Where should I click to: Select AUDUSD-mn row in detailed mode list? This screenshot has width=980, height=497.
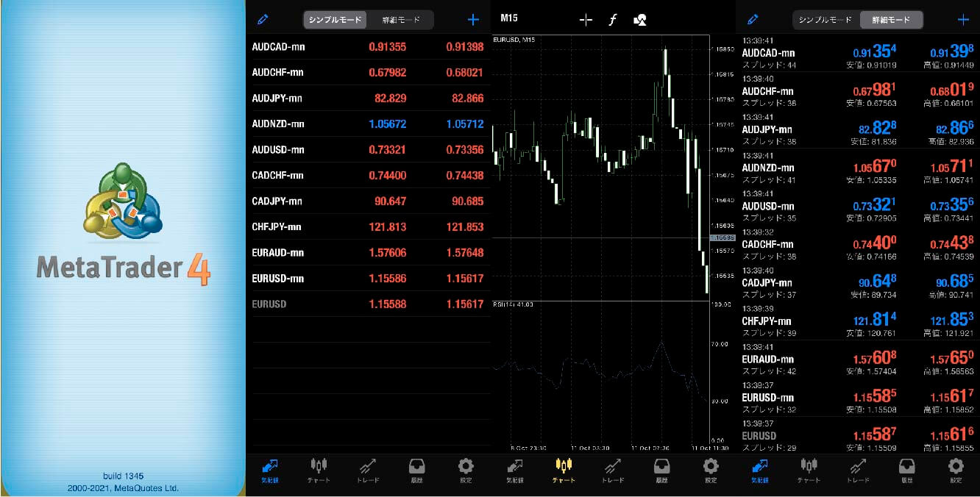point(858,206)
